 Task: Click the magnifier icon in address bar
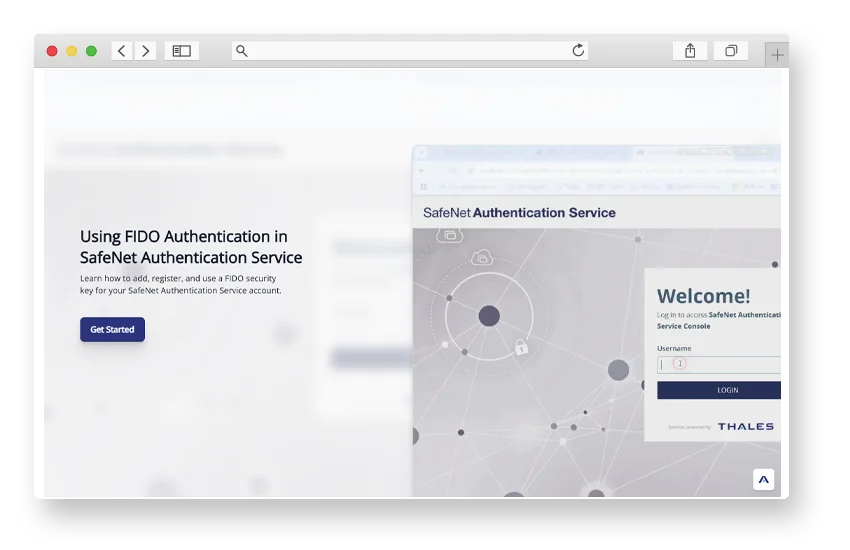(242, 51)
